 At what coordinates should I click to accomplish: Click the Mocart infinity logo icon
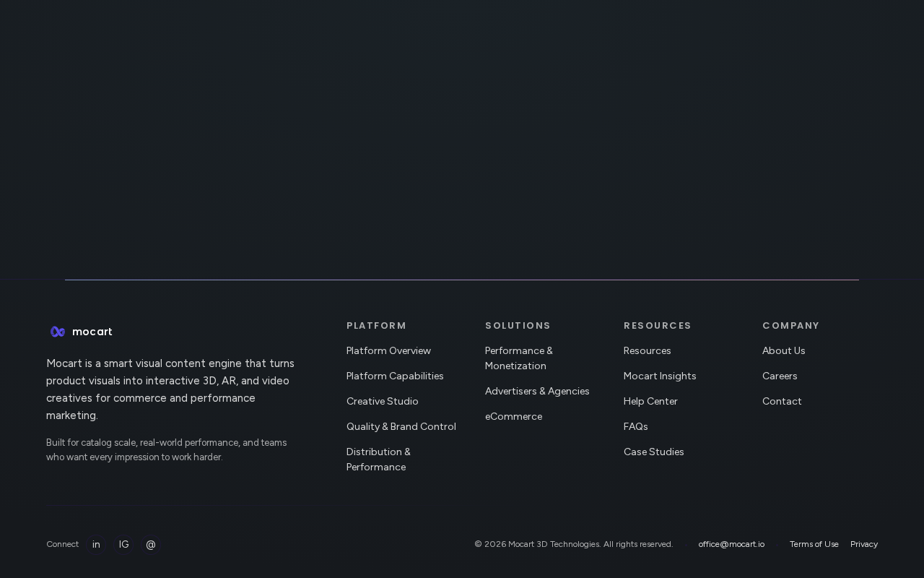click(58, 332)
